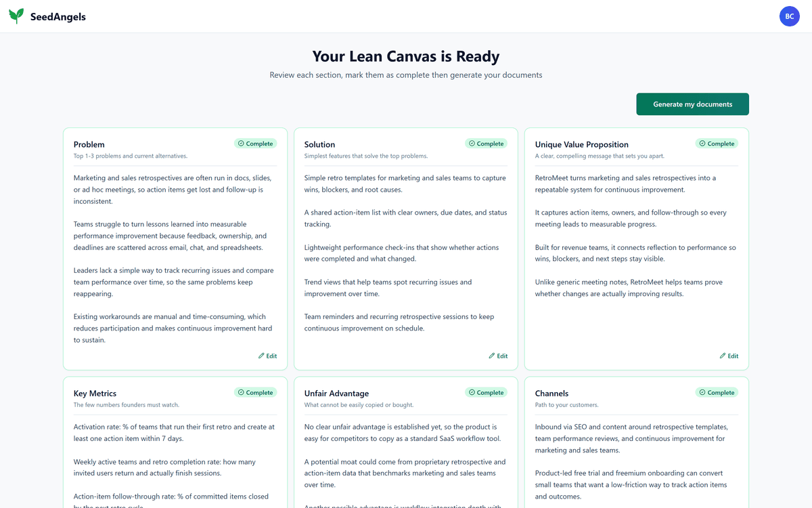Edit the Unique Value Proposition section
The height and width of the screenshot is (508, 812).
(729, 356)
